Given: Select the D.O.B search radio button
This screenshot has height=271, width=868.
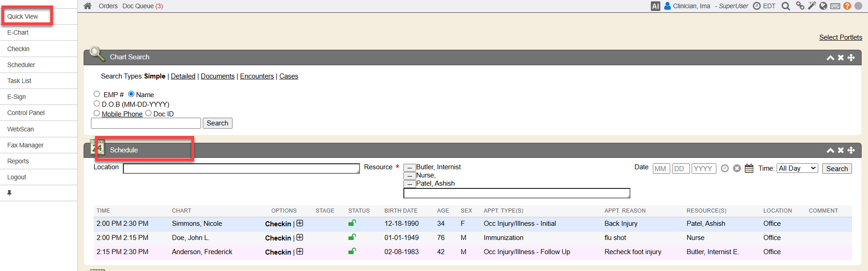Looking at the screenshot, I should (x=97, y=104).
